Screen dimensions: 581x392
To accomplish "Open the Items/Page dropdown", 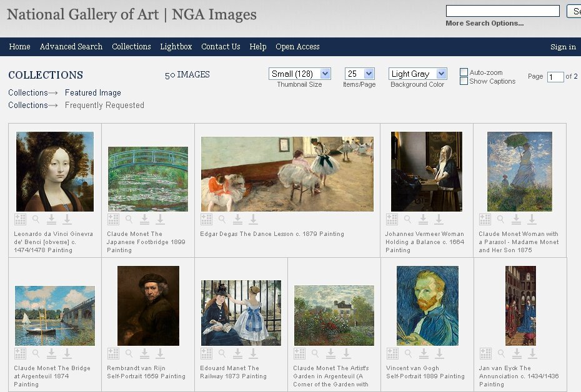I will (x=359, y=74).
